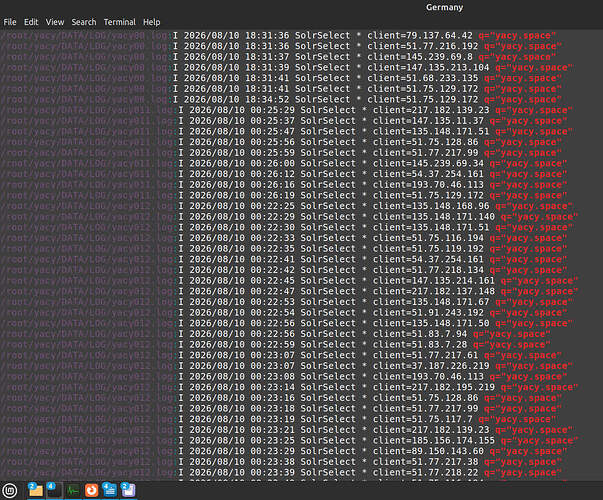Click the client=51.77.217.61 log entry
The width and height of the screenshot is (603, 500).
pyautogui.click(x=425, y=355)
